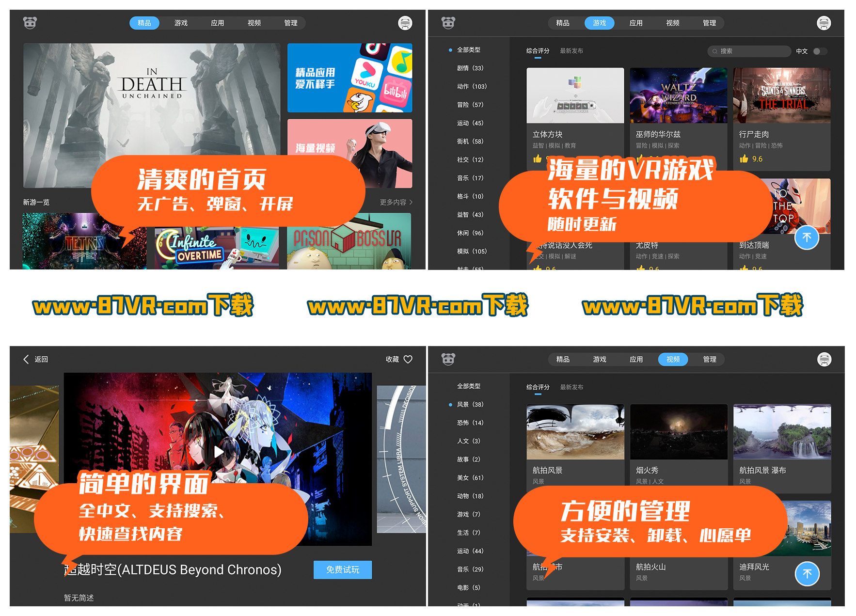Switch to the 管理 tab on the home screen
Screen dimensions: 856x616
(291, 23)
